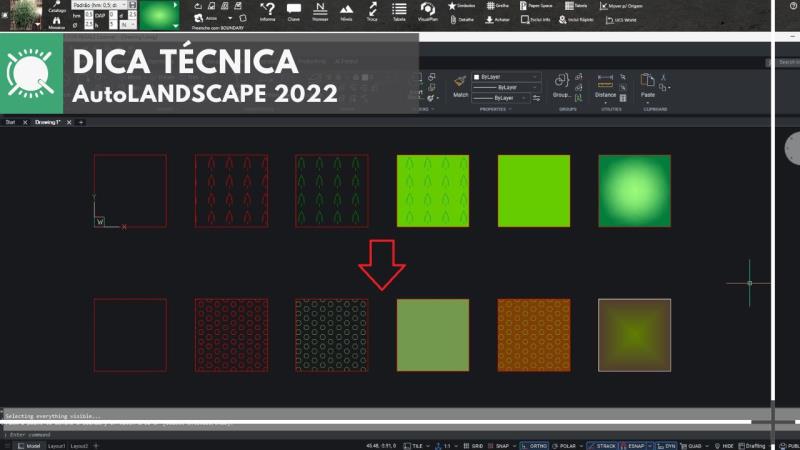This screenshot has width=800, height=450.
Task: Open the Catálogo plant catalog
Action: point(57,6)
